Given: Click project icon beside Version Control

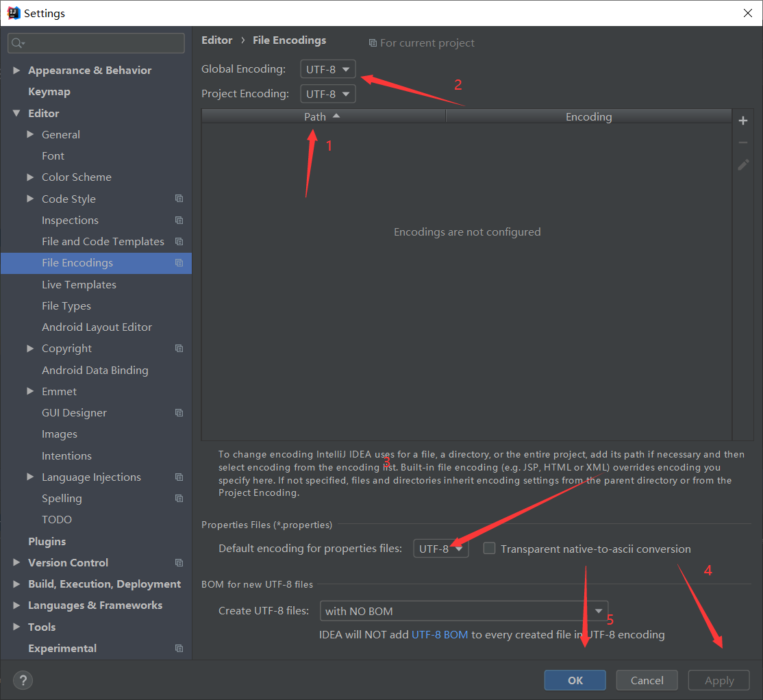Looking at the screenshot, I should pos(179,562).
